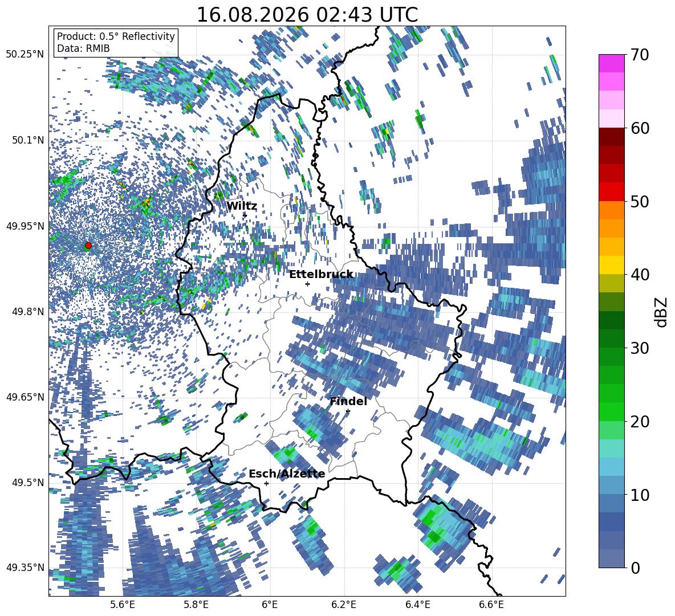Click the Findel station cross marker
The height and width of the screenshot is (616, 675).
pos(348,411)
